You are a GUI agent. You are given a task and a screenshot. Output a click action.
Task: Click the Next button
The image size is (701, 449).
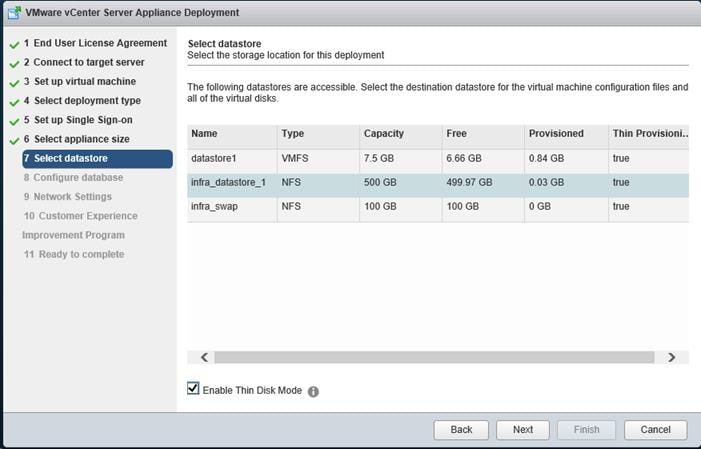coord(523,430)
